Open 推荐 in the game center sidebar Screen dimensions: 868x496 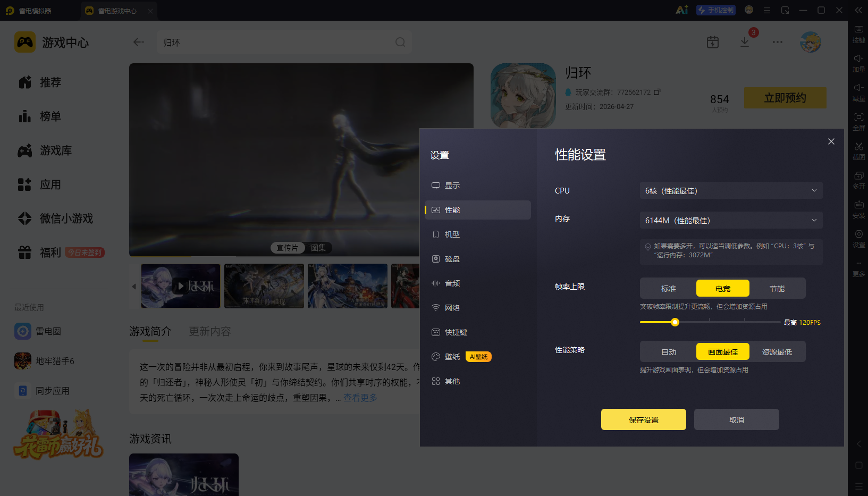tap(40, 82)
